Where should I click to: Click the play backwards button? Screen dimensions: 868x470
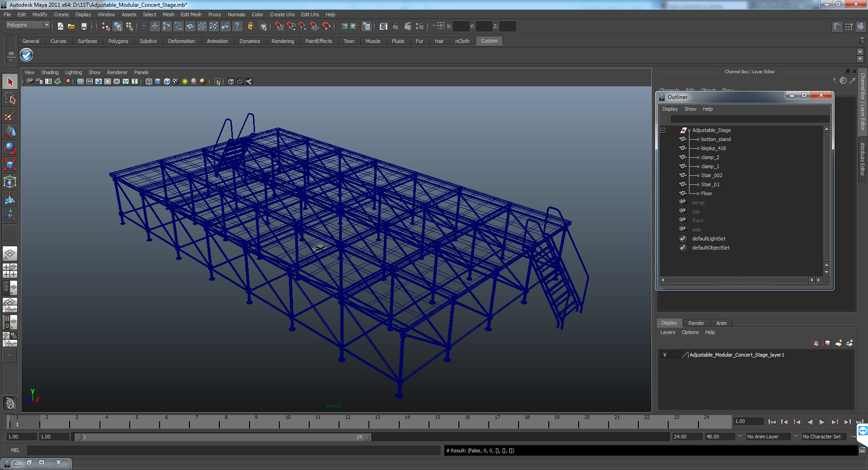810,422
